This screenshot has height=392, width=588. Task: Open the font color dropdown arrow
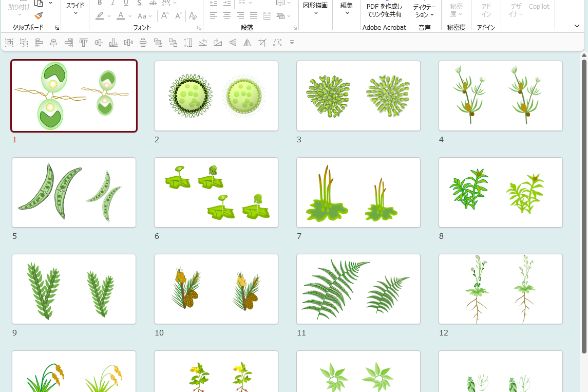(129, 16)
